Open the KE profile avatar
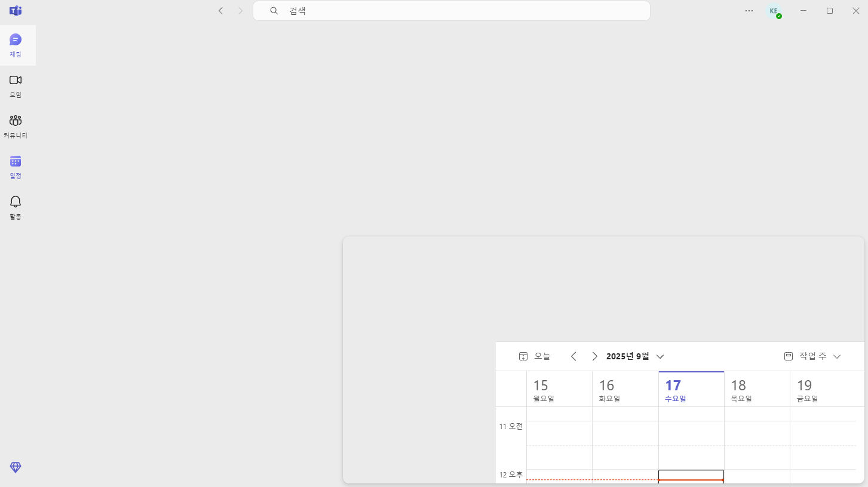 coord(774,11)
